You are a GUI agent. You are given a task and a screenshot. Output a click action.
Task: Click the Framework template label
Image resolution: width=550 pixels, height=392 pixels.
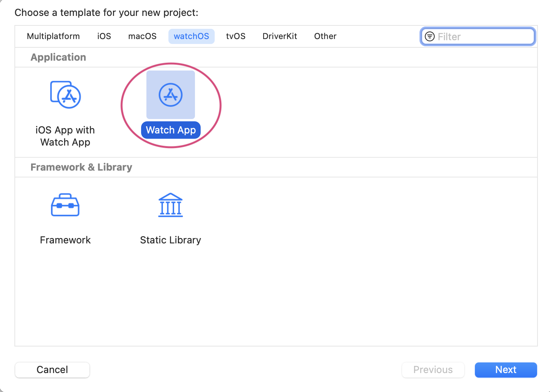tap(65, 240)
